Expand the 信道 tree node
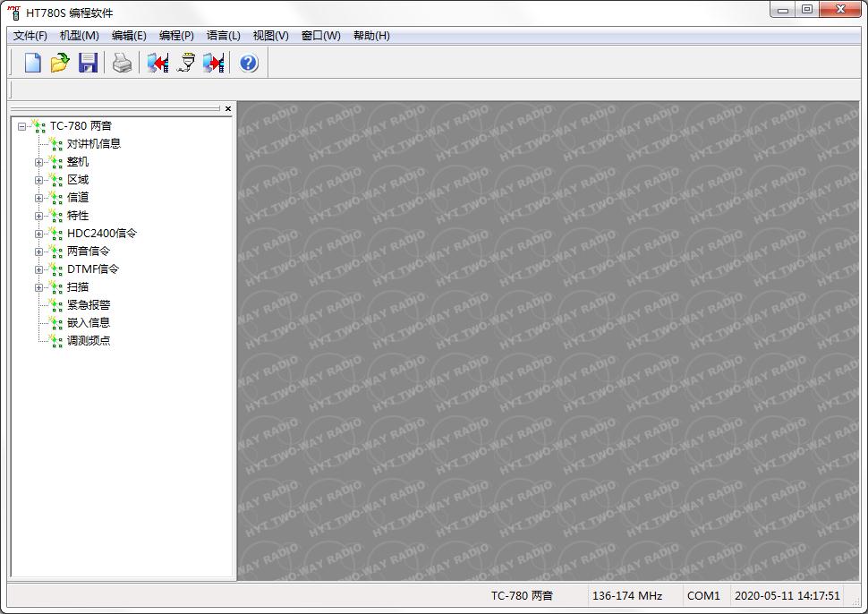 (x=38, y=198)
